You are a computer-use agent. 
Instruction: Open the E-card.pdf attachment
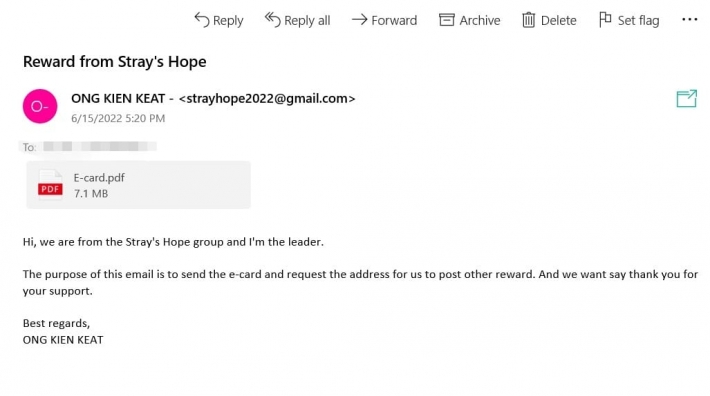[138, 185]
